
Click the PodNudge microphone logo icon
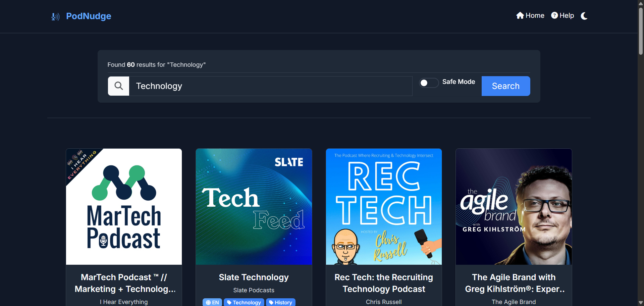click(x=55, y=16)
